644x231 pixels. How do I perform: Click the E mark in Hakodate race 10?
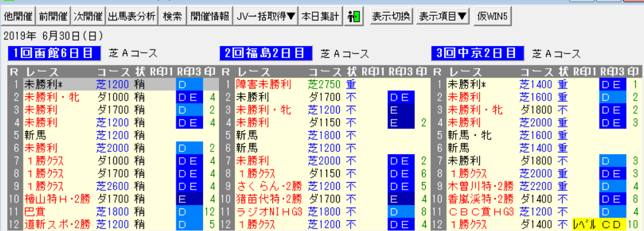pos(190,199)
